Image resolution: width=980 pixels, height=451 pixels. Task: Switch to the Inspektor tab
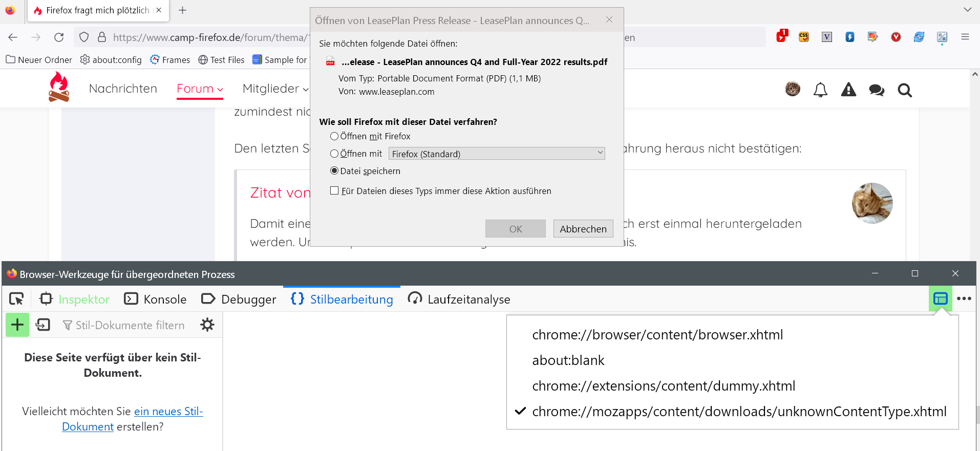click(75, 299)
